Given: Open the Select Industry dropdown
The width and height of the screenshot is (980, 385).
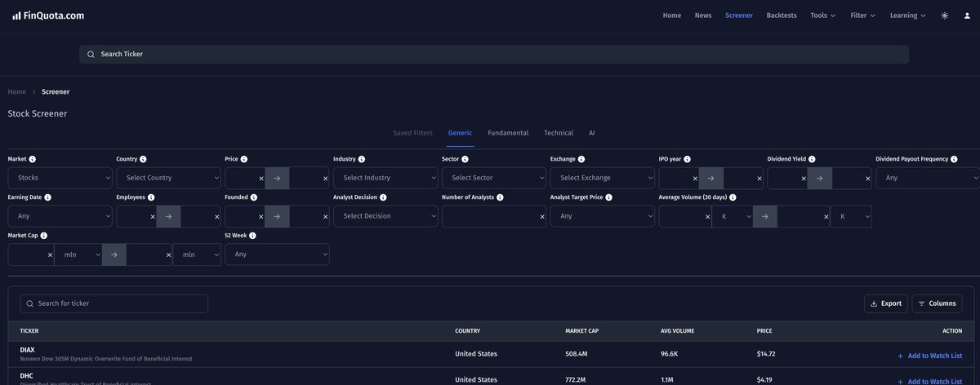Looking at the screenshot, I should point(385,178).
